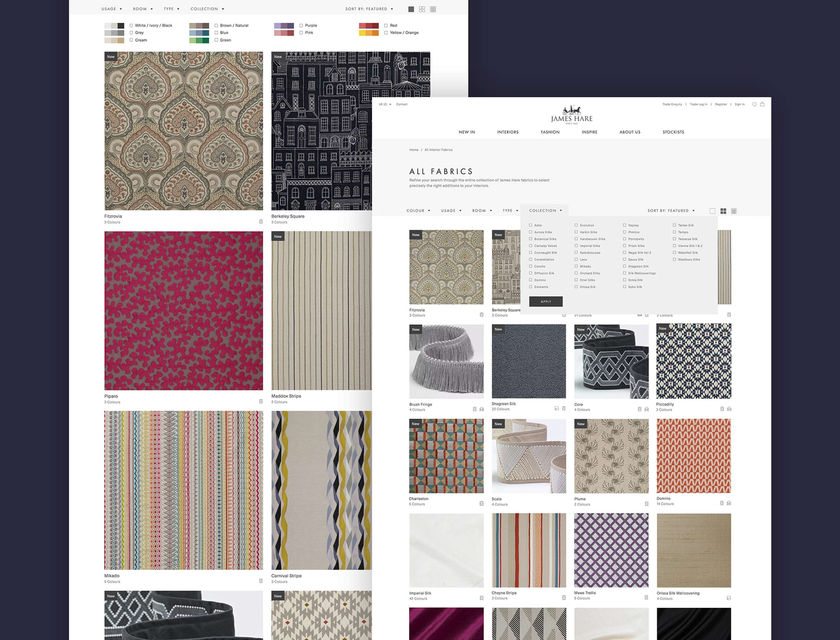The width and height of the screenshot is (840, 640).
Task: Open the COLLECTION filter in the back window
Action: pyautogui.click(x=207, y=9)
